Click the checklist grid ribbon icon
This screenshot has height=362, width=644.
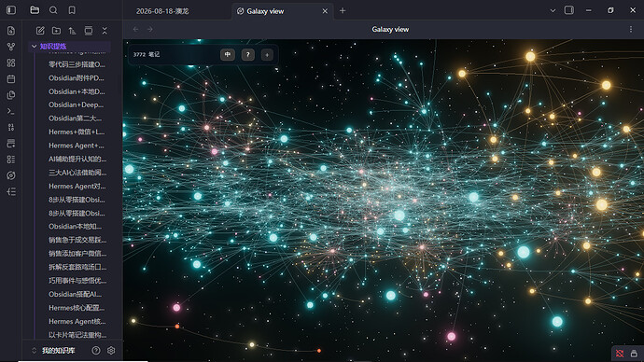tap(11, 160)
